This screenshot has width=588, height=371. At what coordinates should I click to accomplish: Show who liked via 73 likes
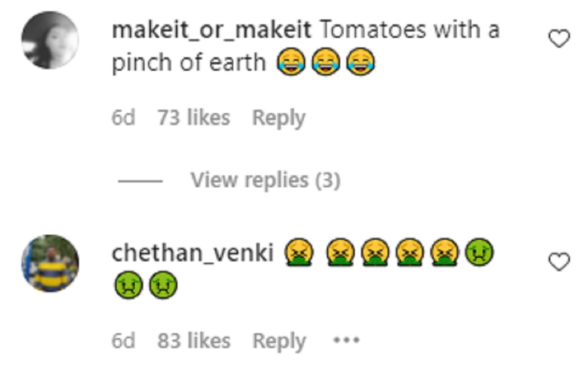point(194,118)
